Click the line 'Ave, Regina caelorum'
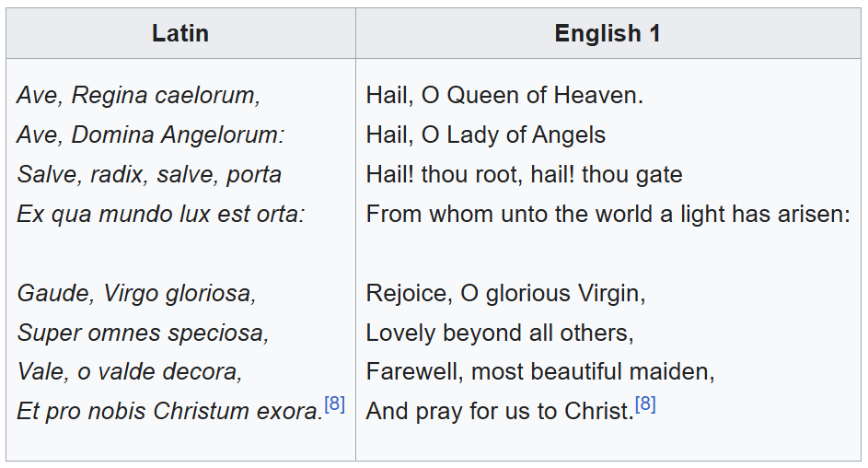This screenshot has height=468, width=868. pyautogui.click(x=138, y=95)
